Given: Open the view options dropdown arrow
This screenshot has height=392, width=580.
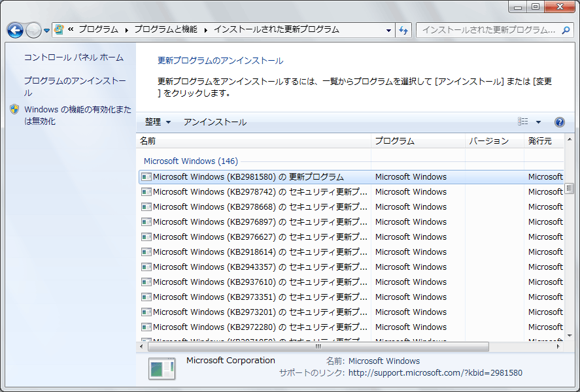Looking at the screenshot, I should tap(538, 122).
